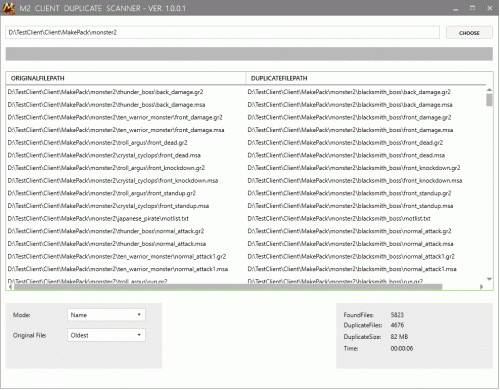Select original row troll_argus\front_knockdown.gr2
Image resolution: width=500 pixels, height=390 pixels.
pos(106,168)
